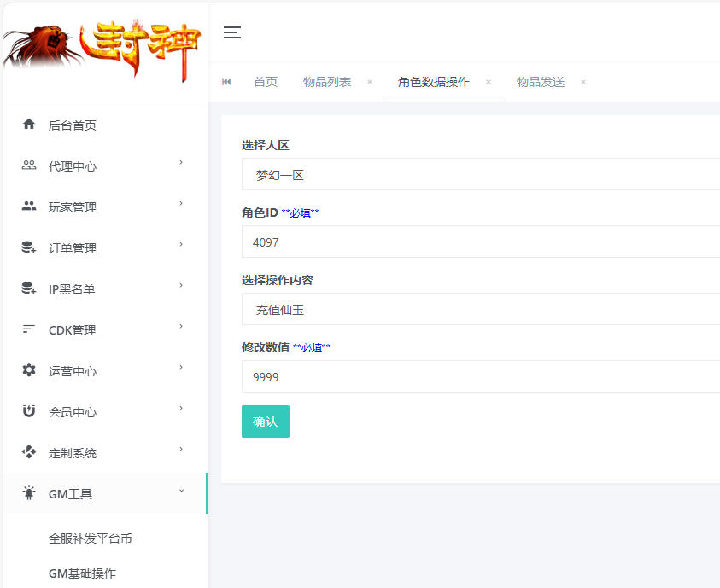
Task: Select the 代理中心 people icon
Action: pos(26,166)
